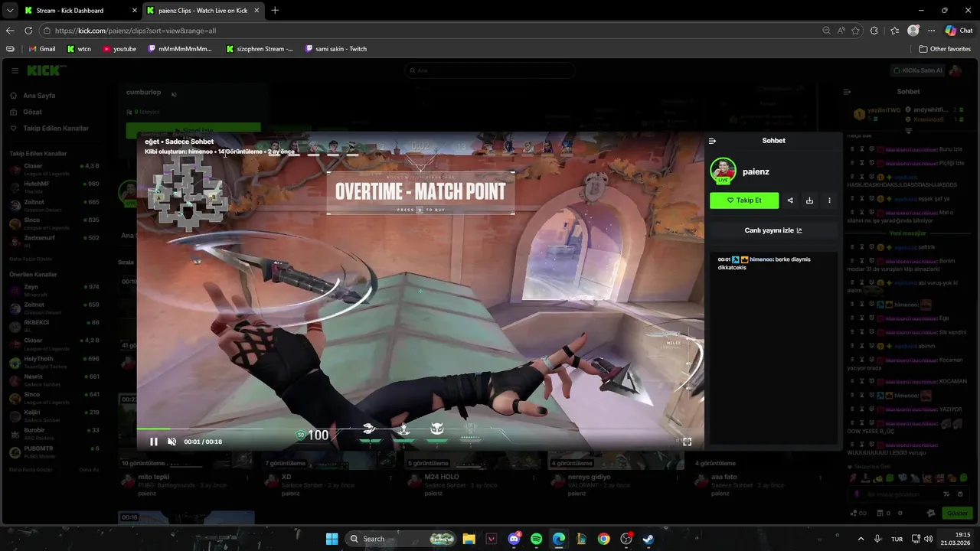Open aaa fato clip card
This screenshot has height=551, width=980.
coord(757,474)
